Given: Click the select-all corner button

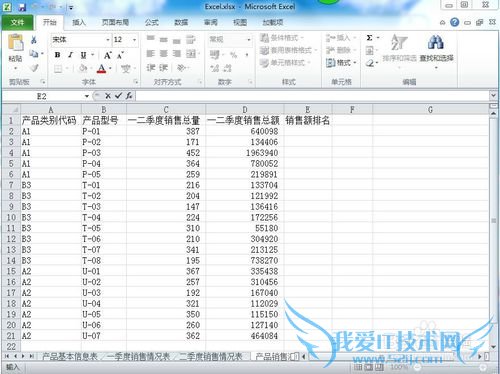Looking at the screenshot, I should (11, 109).
